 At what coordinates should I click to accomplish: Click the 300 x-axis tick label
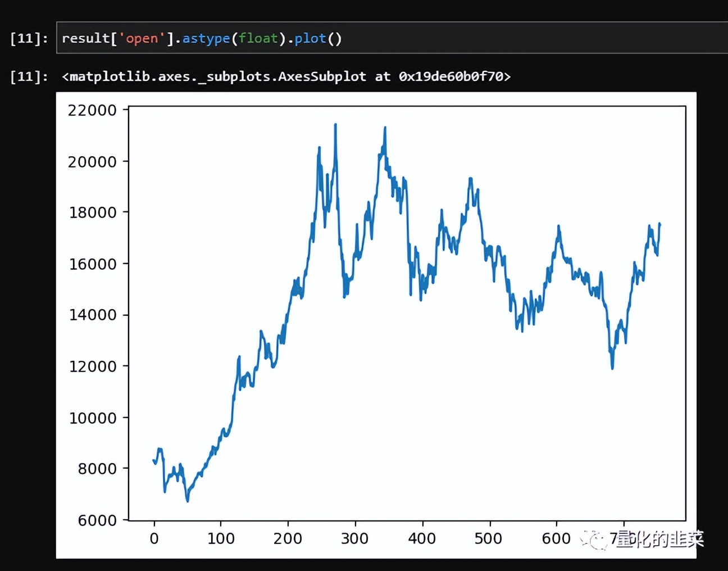(354, 538)
